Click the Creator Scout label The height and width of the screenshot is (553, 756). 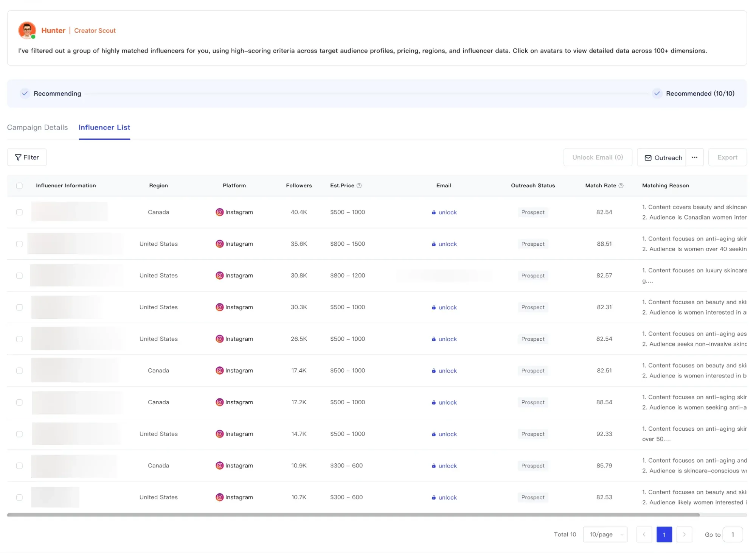[x=95, y=31]
